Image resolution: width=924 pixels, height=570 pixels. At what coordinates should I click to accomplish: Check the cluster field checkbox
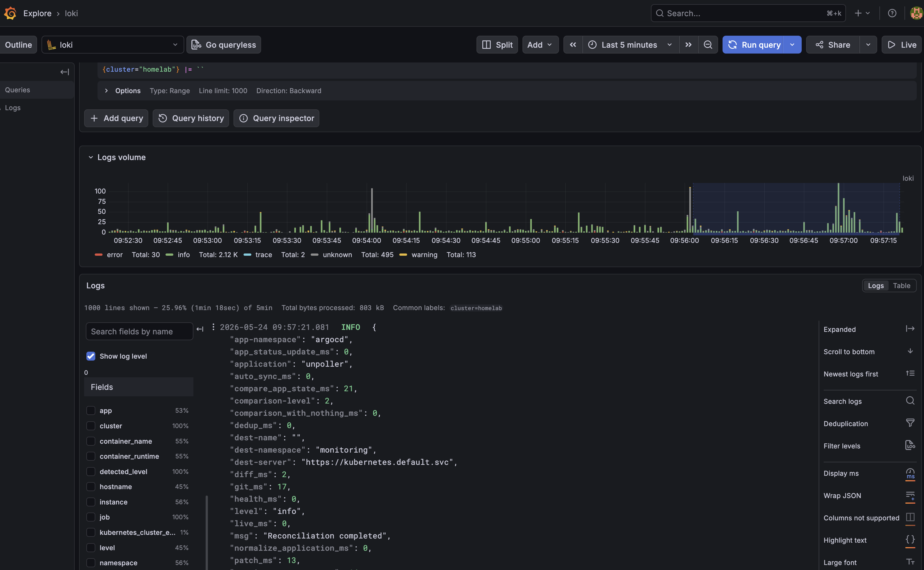[x=91, y=426]
